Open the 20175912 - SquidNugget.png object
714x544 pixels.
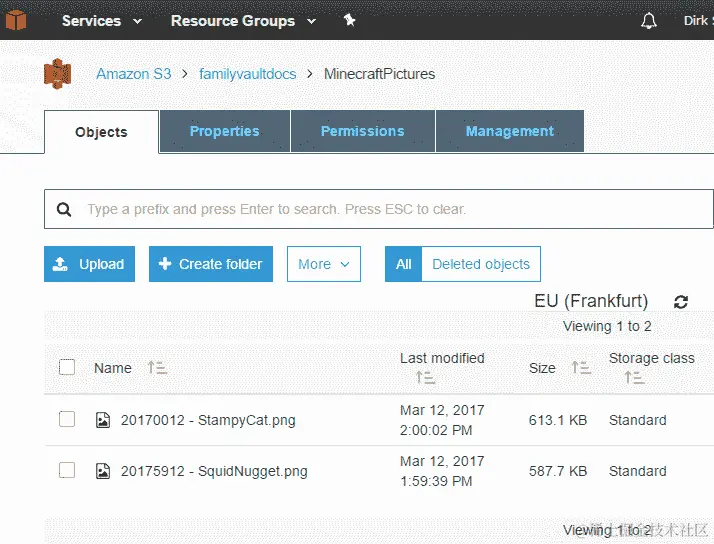[x=214, y=471]
